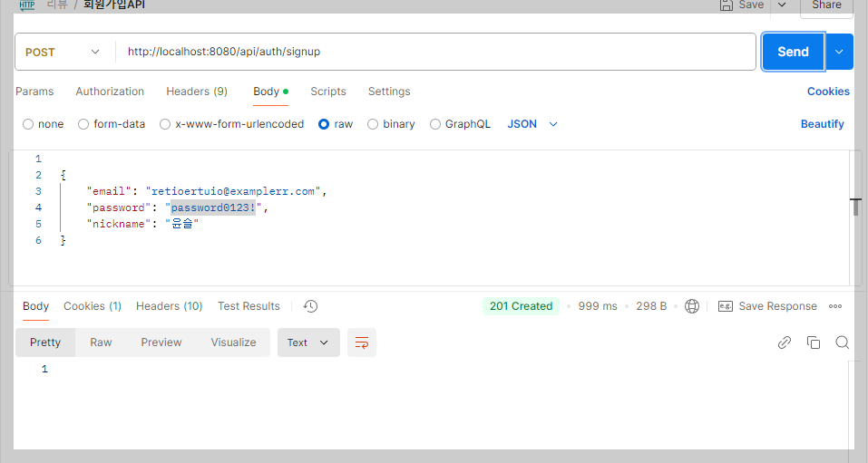Select the binary body radio option
Screen dimensions: 868x463
[x=373, y=124]
